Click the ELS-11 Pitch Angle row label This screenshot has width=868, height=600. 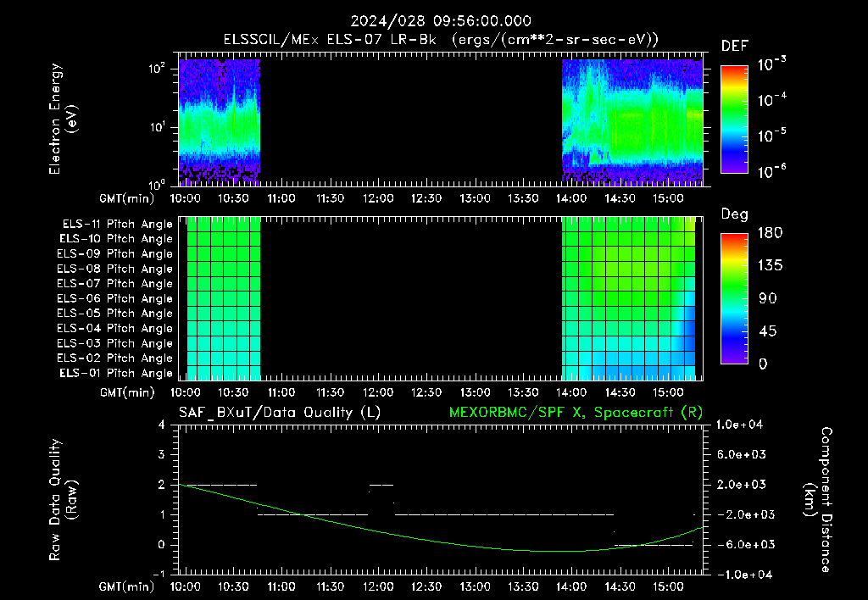[x=117, y=225]
